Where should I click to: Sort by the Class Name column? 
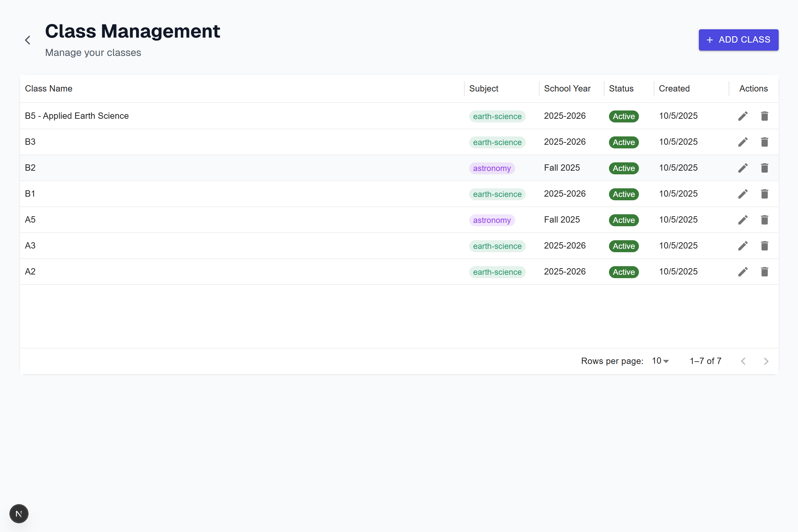click(49, 88)
